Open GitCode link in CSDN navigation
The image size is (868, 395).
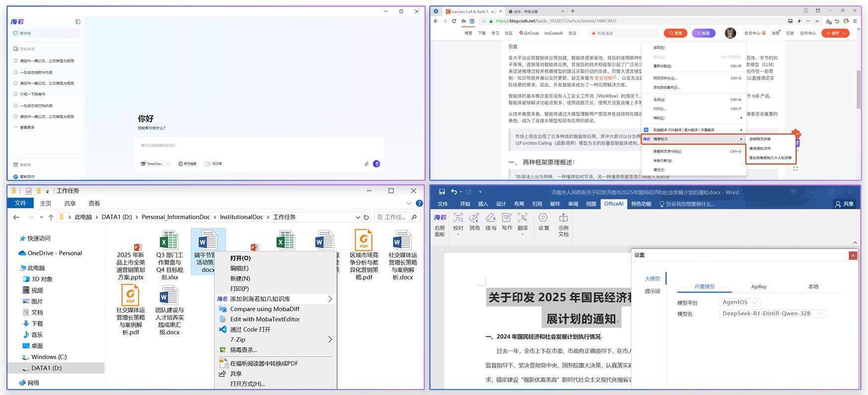tap(529, 33)
